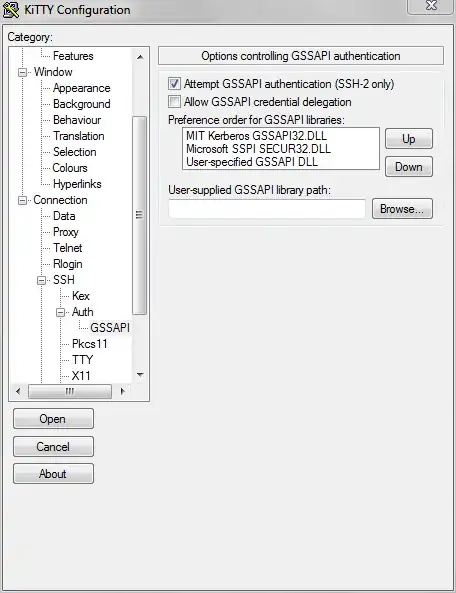Screen dimensions: 456x593
Task: Click the Up button
Action: point(409,139)
